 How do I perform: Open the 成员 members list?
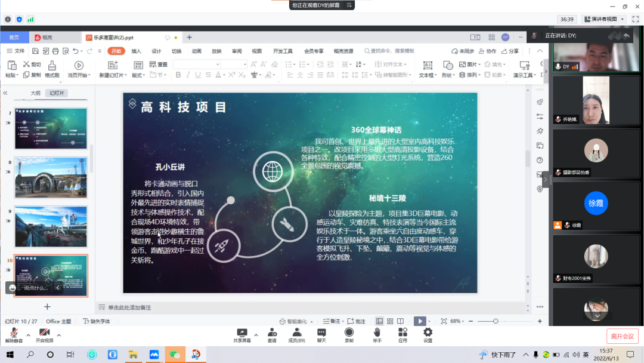(x=296, y=333)
